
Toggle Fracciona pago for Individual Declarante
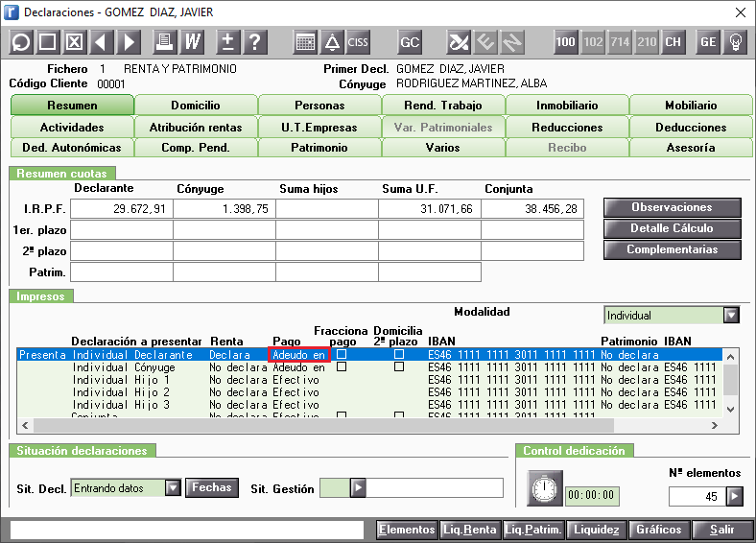click(x=342, y=354)
